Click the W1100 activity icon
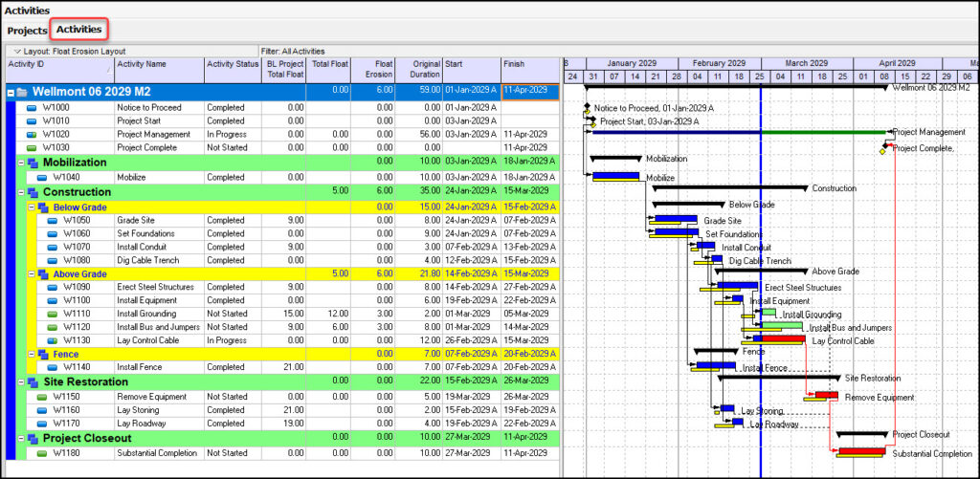 52,300
